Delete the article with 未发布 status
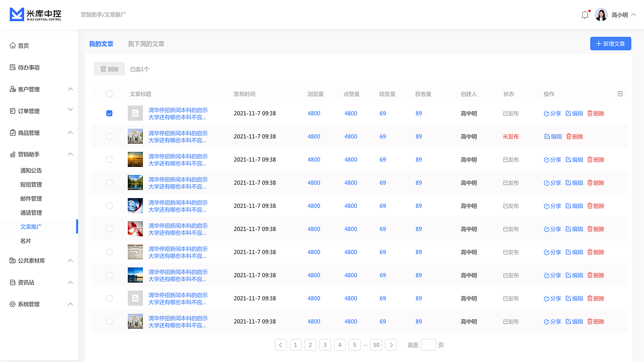Viewport: 644px width, 362px height. (x=575, y=137)
